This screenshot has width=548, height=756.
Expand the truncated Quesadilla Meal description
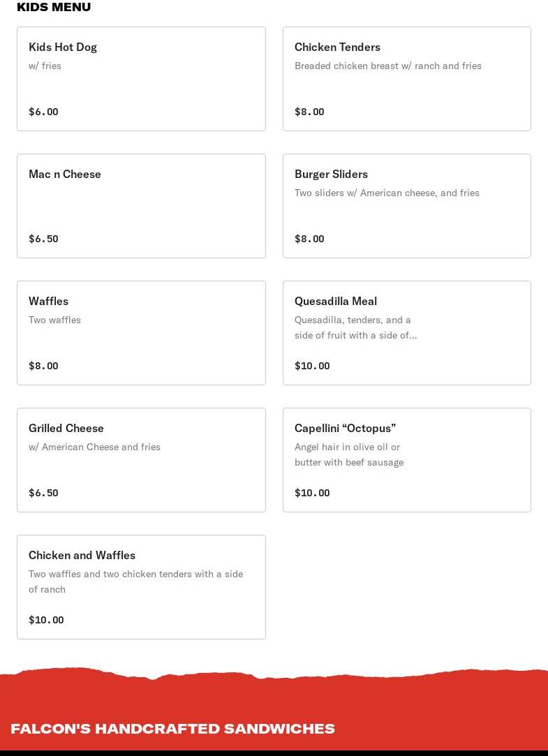(x=355, y=335)
